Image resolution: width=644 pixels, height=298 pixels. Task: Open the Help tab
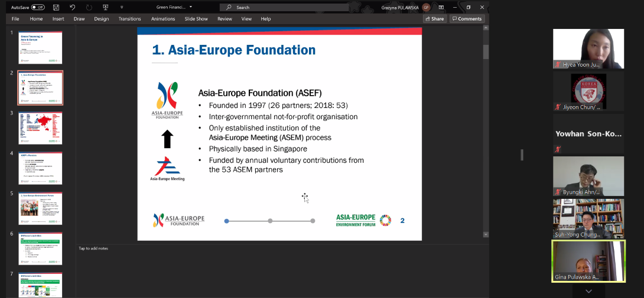(266, 19)
